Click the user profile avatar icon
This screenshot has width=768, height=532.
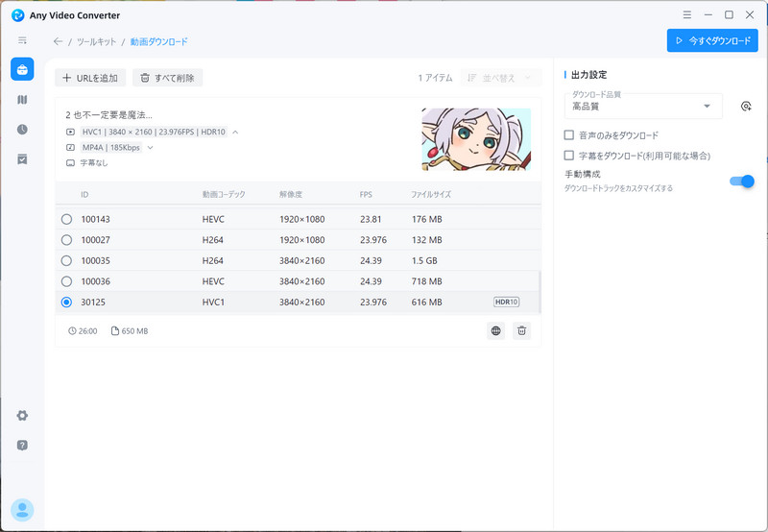22,510
